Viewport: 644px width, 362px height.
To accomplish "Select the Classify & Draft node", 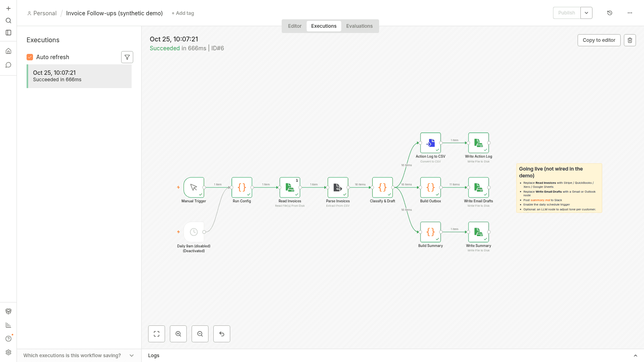I will tap(382, 187).
